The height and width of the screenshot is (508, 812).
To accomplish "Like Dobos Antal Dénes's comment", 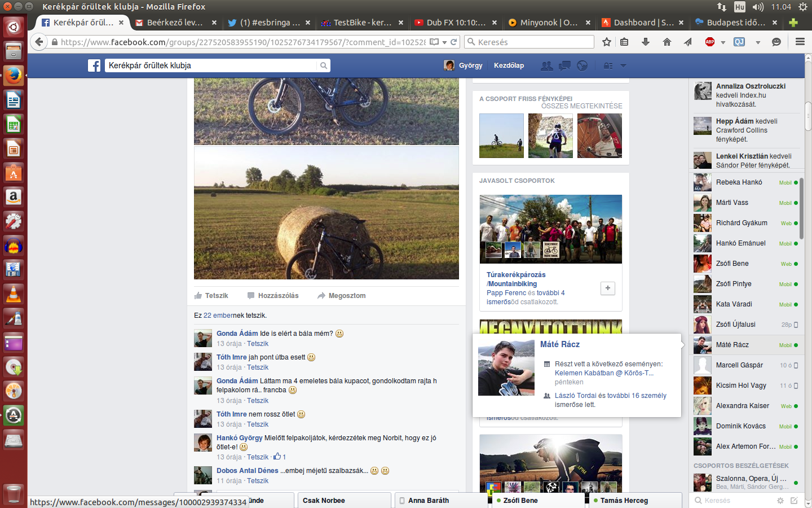I will 258,481.
